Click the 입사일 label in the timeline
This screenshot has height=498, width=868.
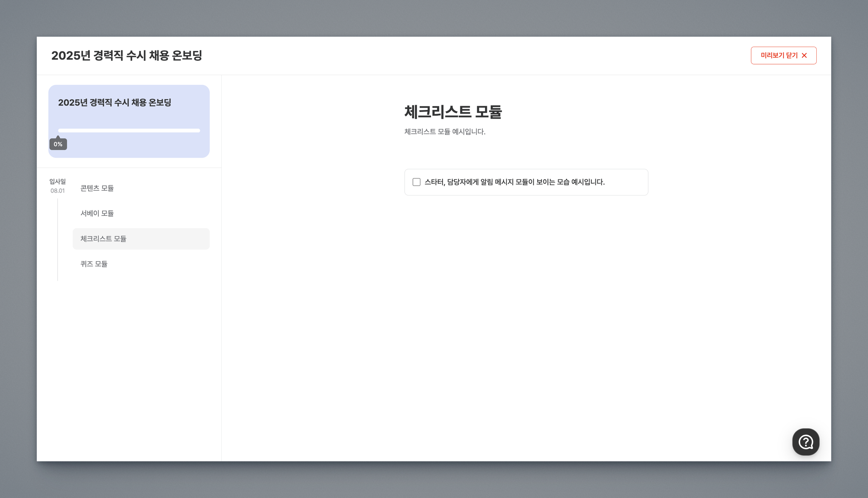(x=58, y=182)
